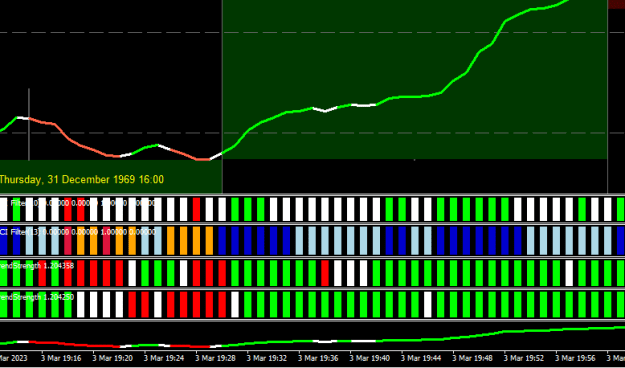Select the 'TrendStrength 1.204250' indicator label
Screen dimensions: 625x368
click(37, 297)
